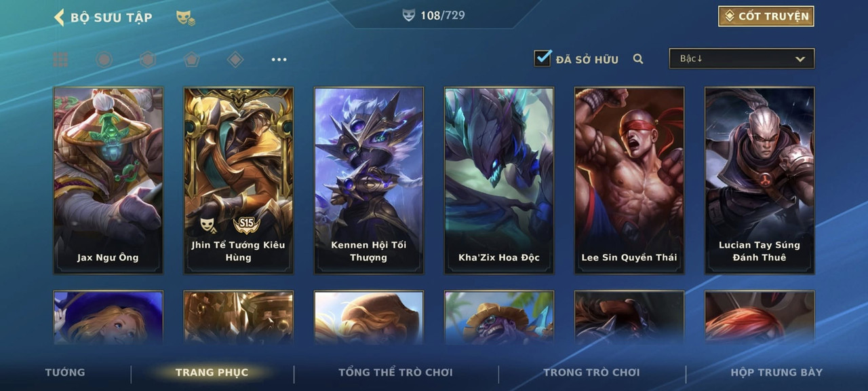Image resolution: width=868 pixels, height=391 pixels.
Task: Go back using the Bộ Sưu Tập arrow
Action: pyautogui.click(x=59, y=17)
